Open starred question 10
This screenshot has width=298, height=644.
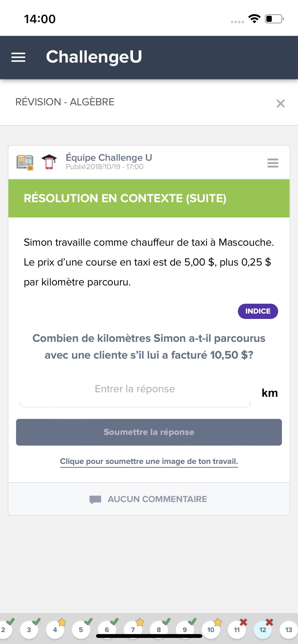coord(211,630)
